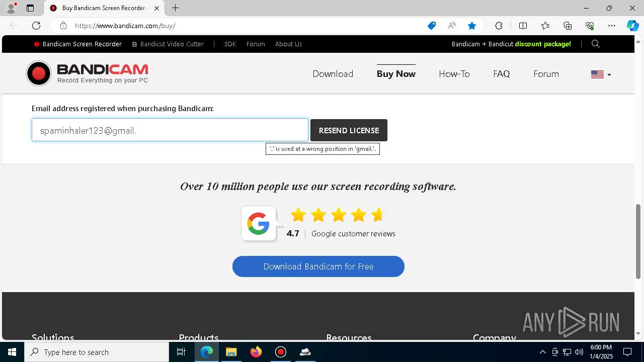Open a new browser tab
644x362 pixels.
175,8
